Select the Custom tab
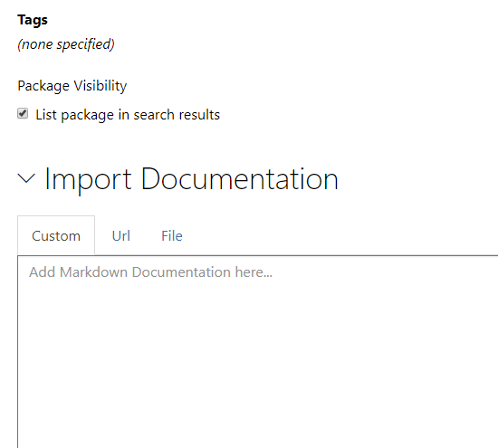The width and height of the screenshot is (498, 448). [56, 236]
